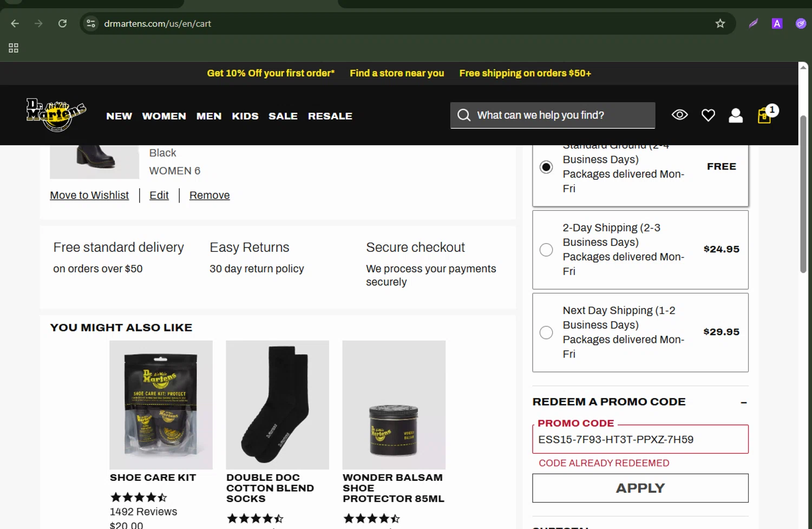Click the '$24.95' shipping price
This screenshot has width=812, height=529.
pos(721,249)
